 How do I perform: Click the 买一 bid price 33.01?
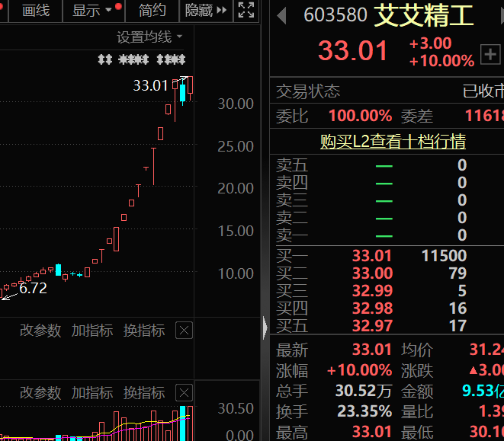pos(372,257)
